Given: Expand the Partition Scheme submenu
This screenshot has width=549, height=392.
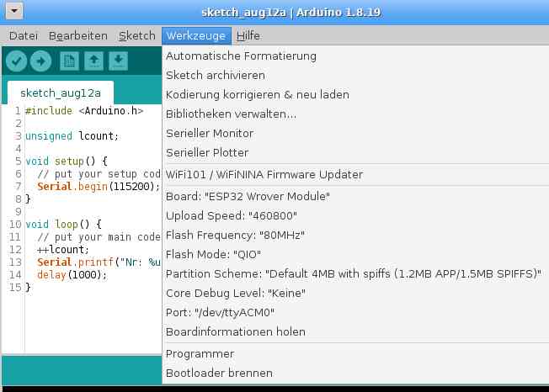Looking at the screenshot, I should point(355,273).
